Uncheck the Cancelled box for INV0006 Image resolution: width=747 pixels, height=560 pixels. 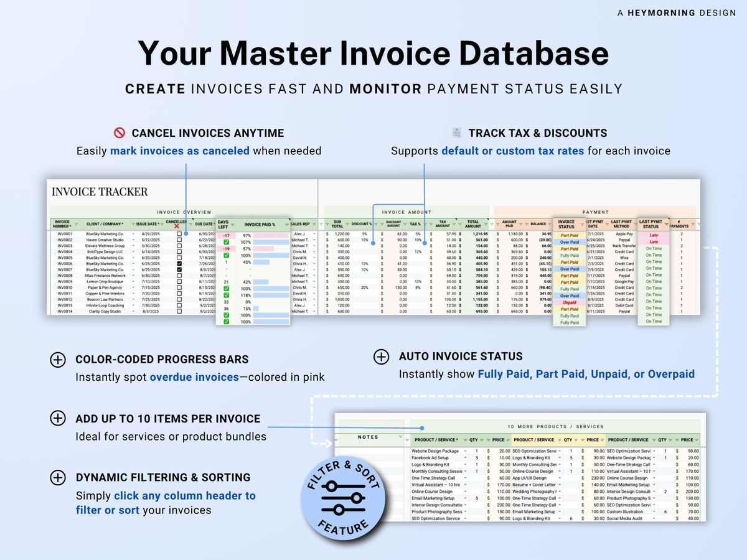(x=179, y=264)
